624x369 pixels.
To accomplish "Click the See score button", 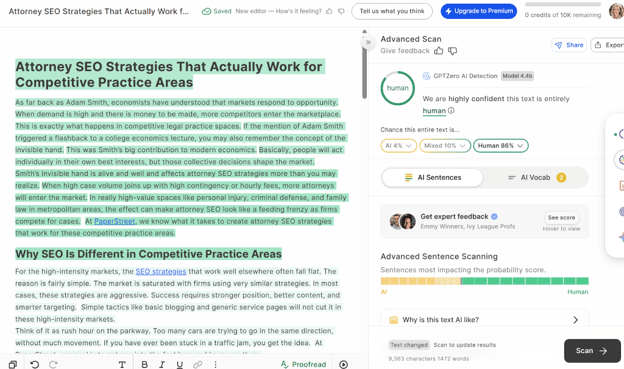I will (x=561, y=217).
